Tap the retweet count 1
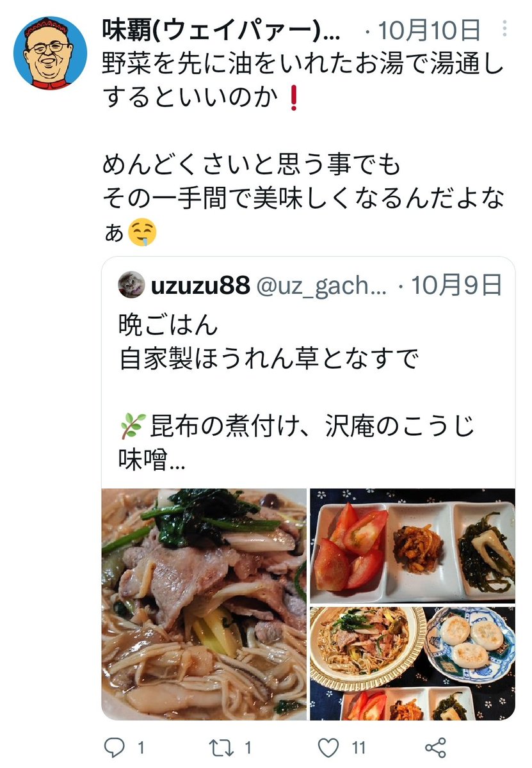 point(248,747)
